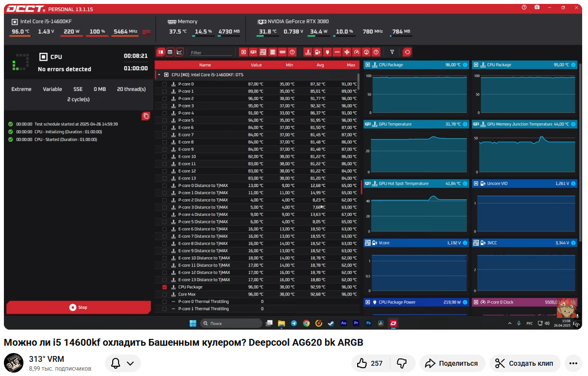The width and height of the screenshot is (588, 376).
Task: Sort table by Value column header
Action: pos(256,65)
